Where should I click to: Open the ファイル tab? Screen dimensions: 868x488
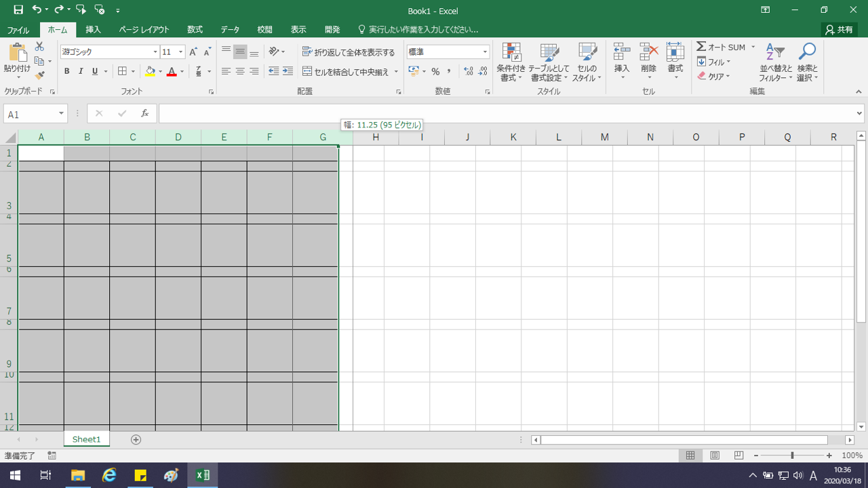(x=18, y=30)
